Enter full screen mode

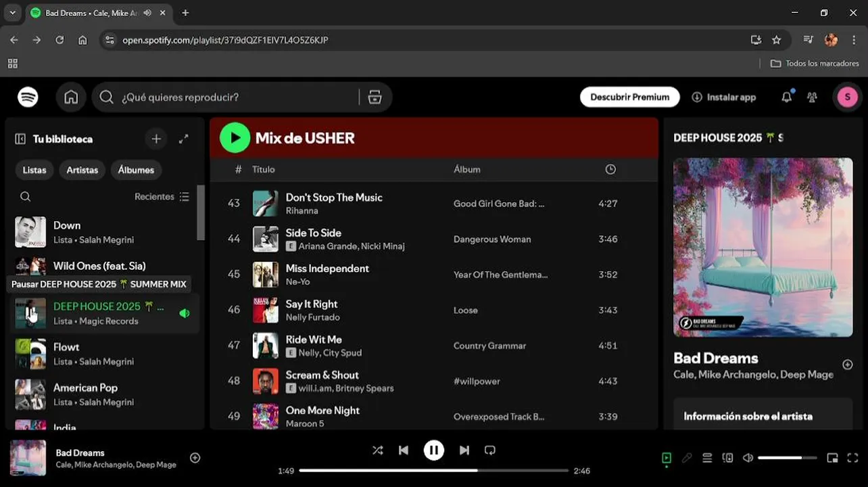tap(852, 458)
